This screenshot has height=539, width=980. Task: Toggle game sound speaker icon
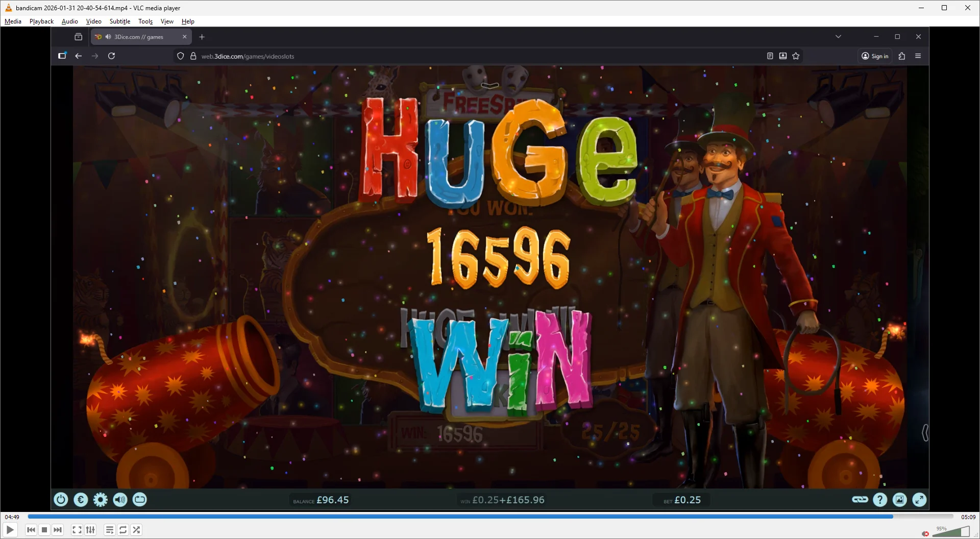click(120, 499)
